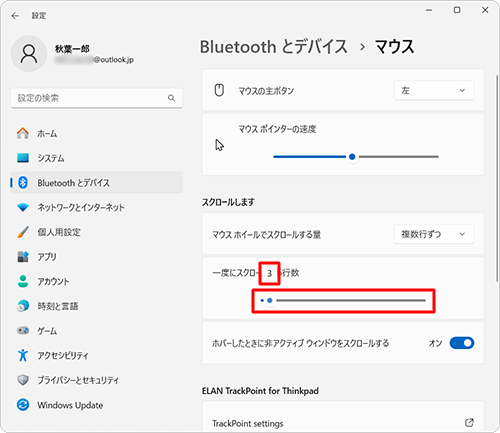Viewport: 500px width, 433px height.
Task: Open the primary mouse button dropdown
Action: click(434, 90)
